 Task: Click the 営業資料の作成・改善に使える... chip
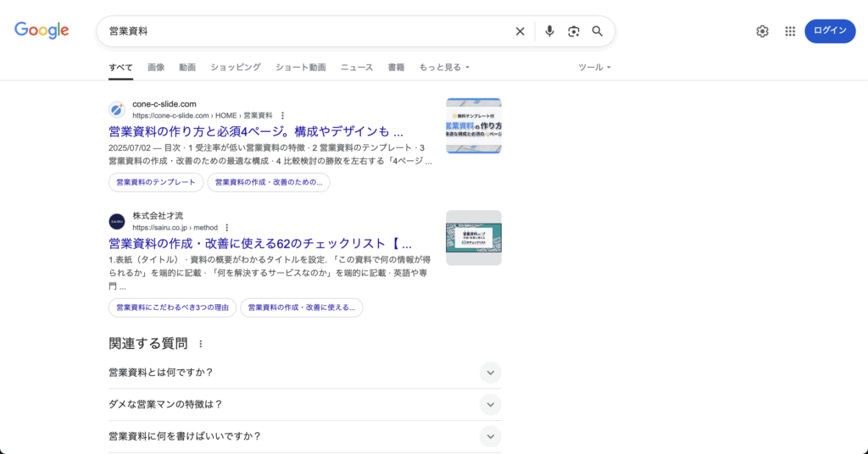pos(302,308)
